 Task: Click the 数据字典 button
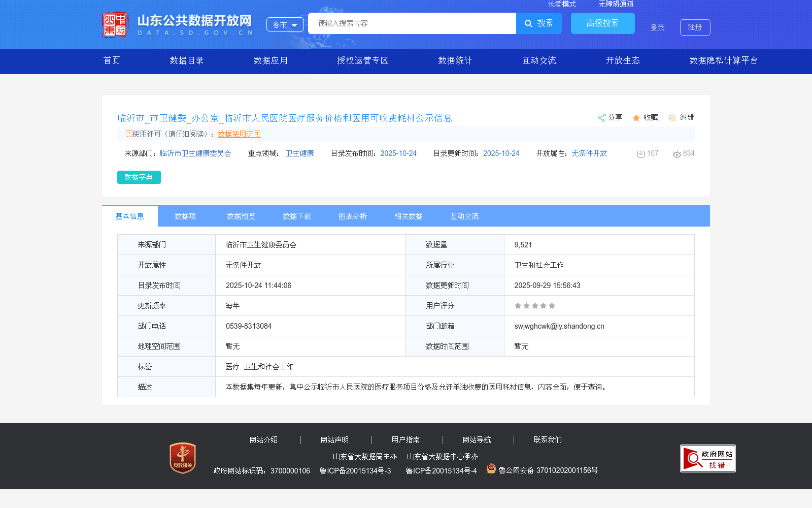click(x=139, y=177)
